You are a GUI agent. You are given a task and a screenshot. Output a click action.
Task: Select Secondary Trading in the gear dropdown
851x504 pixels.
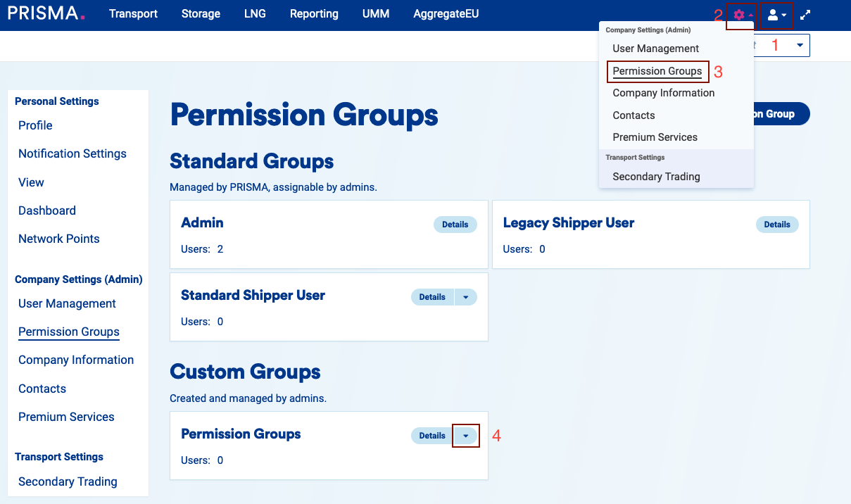point(656,177)
